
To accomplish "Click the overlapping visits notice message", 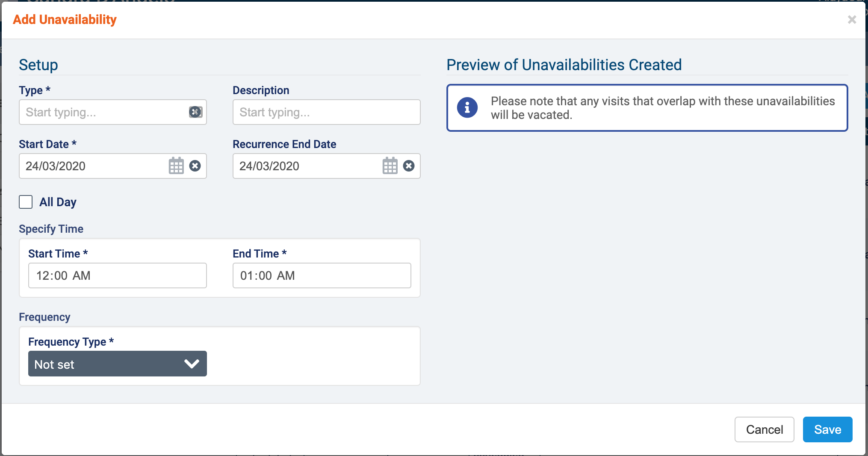I will 662,108.
